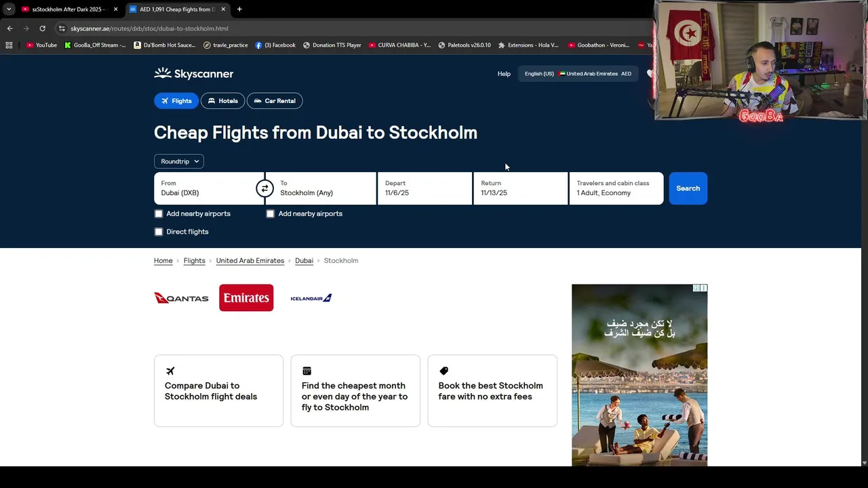The image size is (868, 488).
Task: Click the calendar icon on cheapest month card
Action: (x=307, y=371)
